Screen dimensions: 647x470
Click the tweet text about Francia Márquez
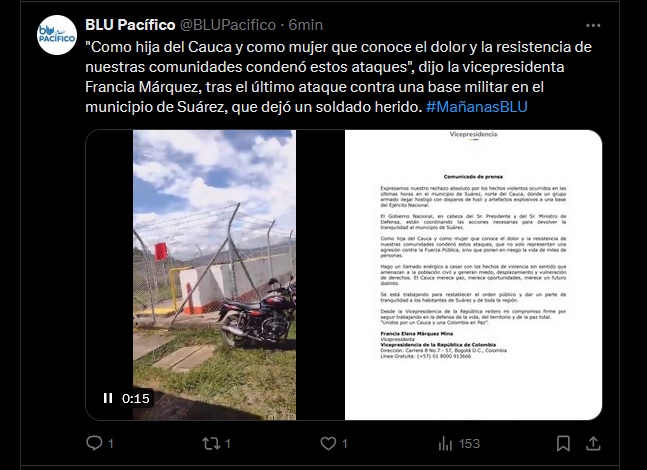[x=338, y=77]
